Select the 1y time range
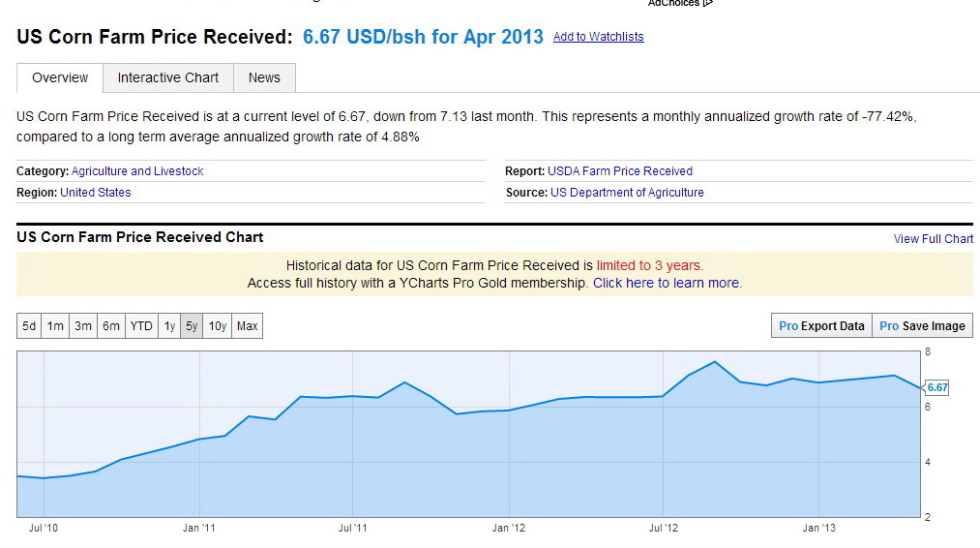980x548 pixels. point(169,326)
